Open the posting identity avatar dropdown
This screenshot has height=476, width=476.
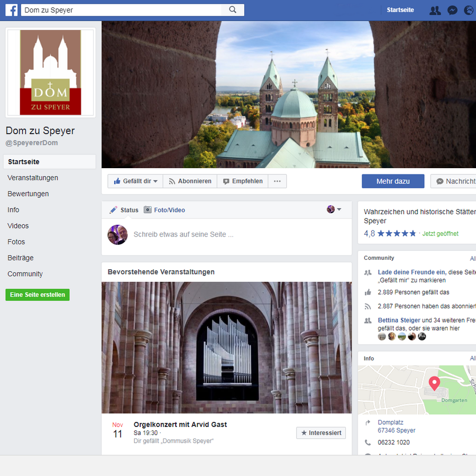(x=334, y=209)
